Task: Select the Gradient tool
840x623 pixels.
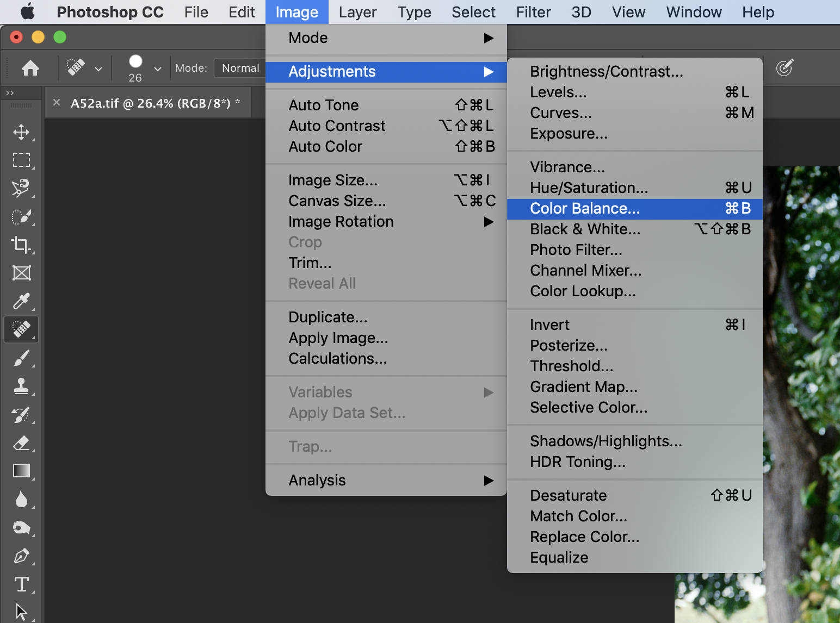Action: 21,471
